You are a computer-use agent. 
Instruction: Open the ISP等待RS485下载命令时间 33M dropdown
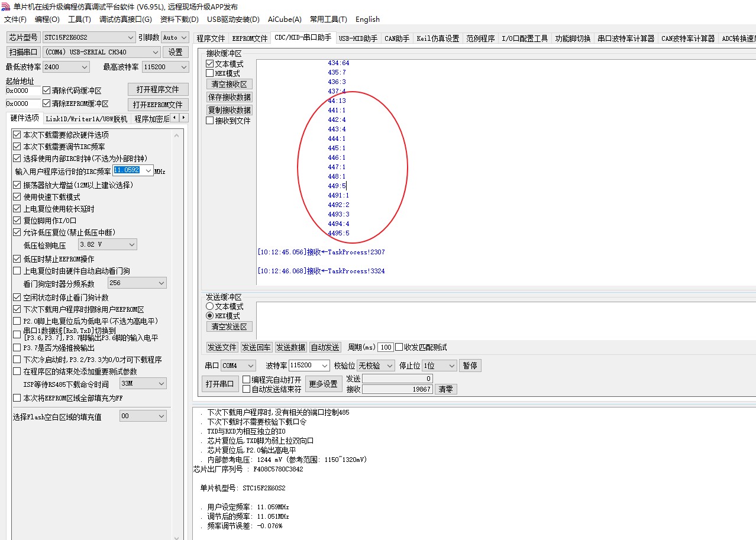coord(161,384)
